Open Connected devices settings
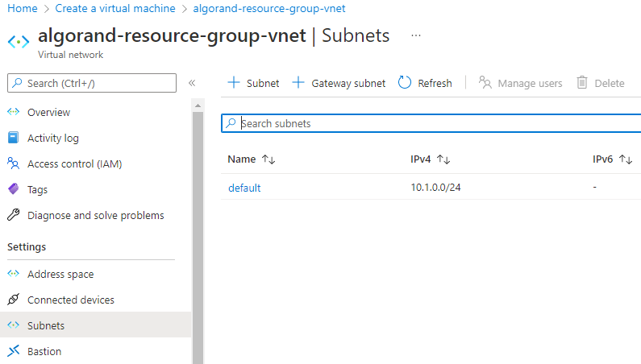 (71, 300)
